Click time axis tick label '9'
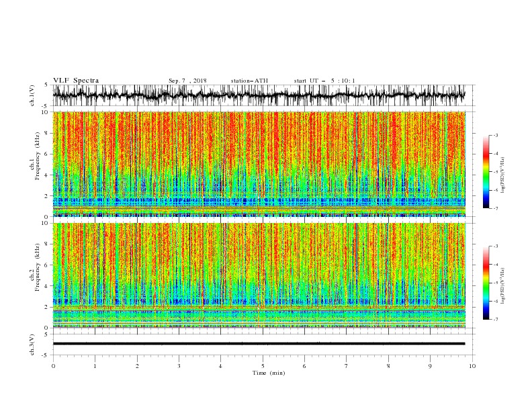This screenshot has height=411, width=532. (x=430, y=366)
